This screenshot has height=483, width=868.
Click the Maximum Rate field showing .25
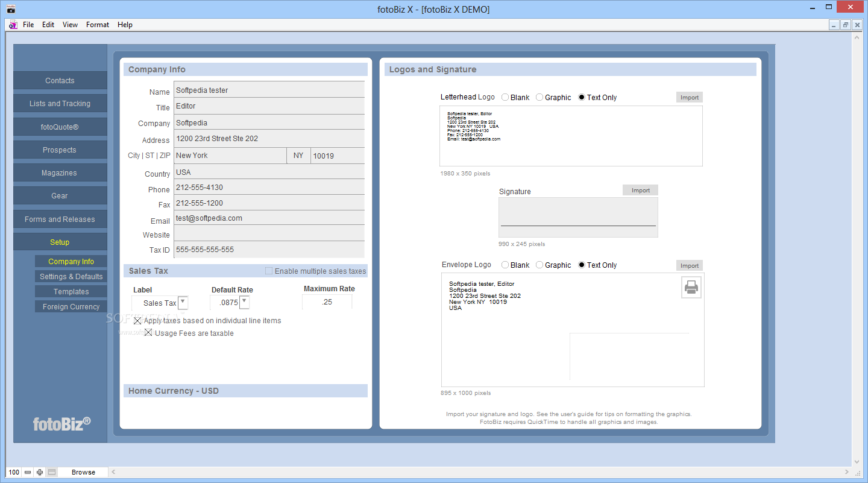pyautogui.click(x=327, y=302)
